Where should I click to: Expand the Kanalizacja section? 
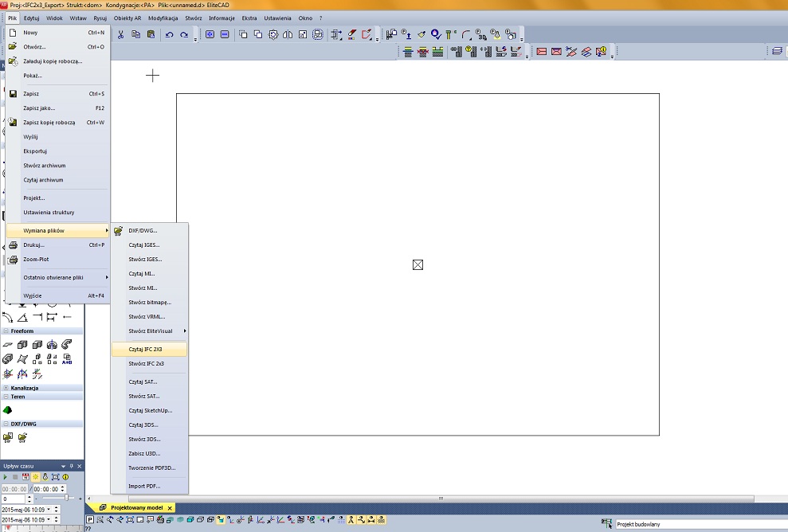(6, 388)
